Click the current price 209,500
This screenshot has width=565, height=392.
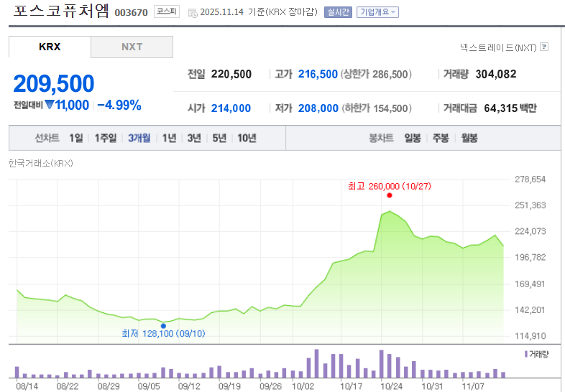(54, 83)
